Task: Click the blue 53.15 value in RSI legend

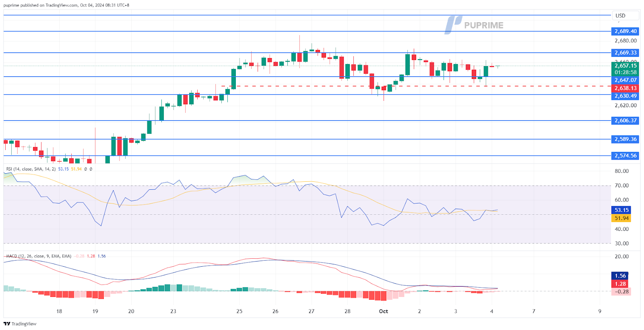Action: pos(63,169)
